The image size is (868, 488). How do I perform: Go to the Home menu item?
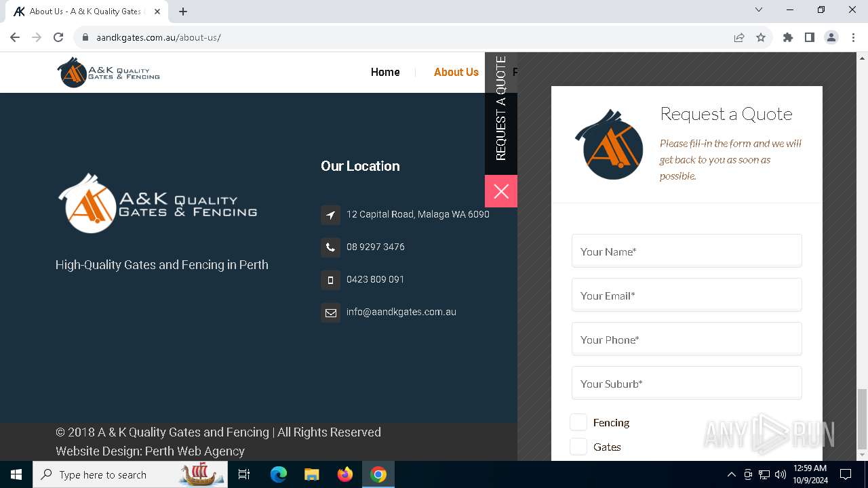point(385,72)
